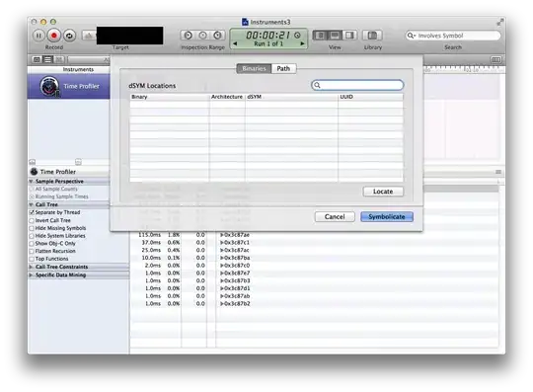Go to previous run arrow
The image size is (533, 392).
point(235,43)
